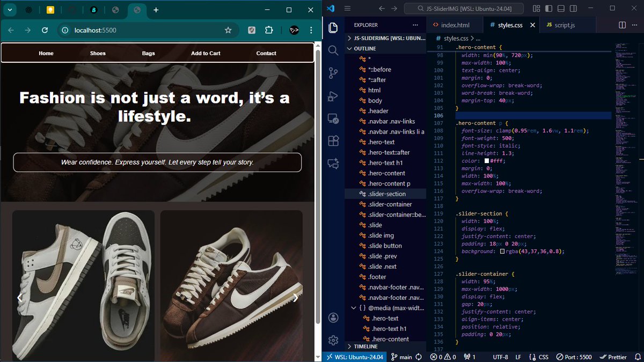644x362 pixels.
Task: Open Accounts icon in VS Code activity bar
Action: click(x=333, y=317)
